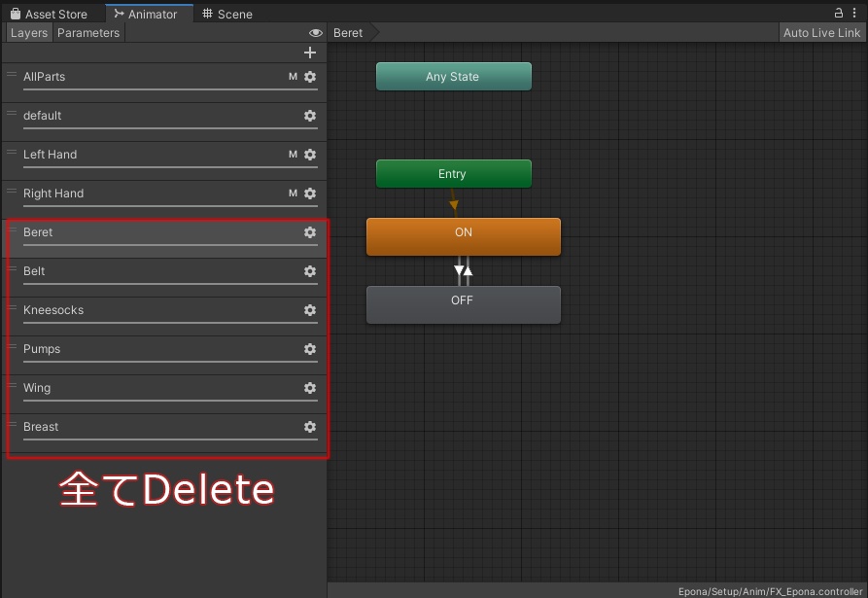868x598 pixels.
Task: Open settings gear for Kneesocks layer
Action: pyautogui.click(x=310, y=310)
